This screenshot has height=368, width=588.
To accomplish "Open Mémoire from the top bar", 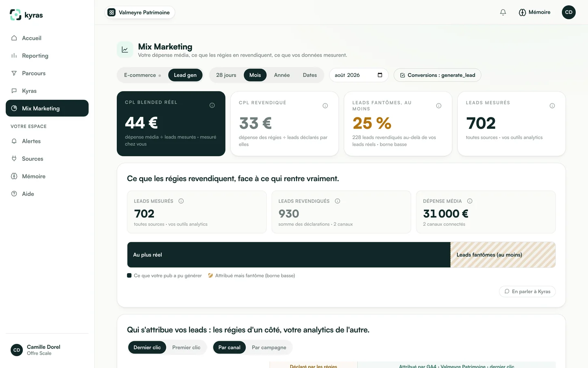I will (x=535, y=12).
